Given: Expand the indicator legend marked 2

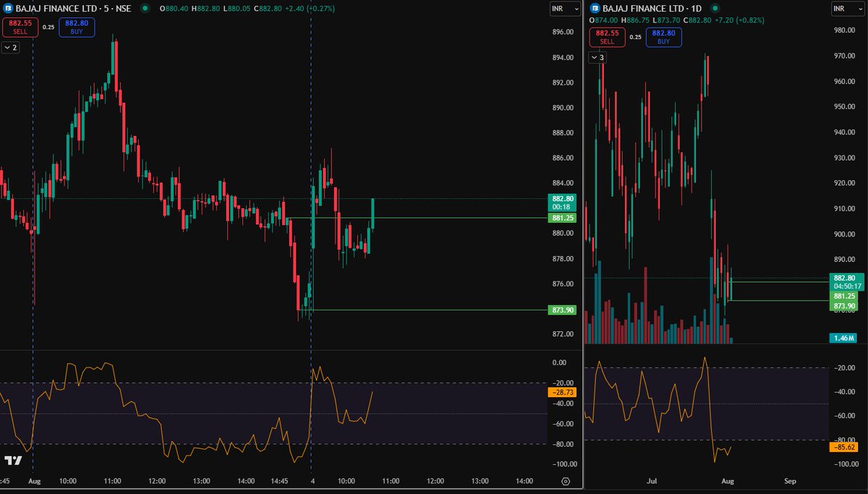Looking at the screenshot, I should [11, 48].
